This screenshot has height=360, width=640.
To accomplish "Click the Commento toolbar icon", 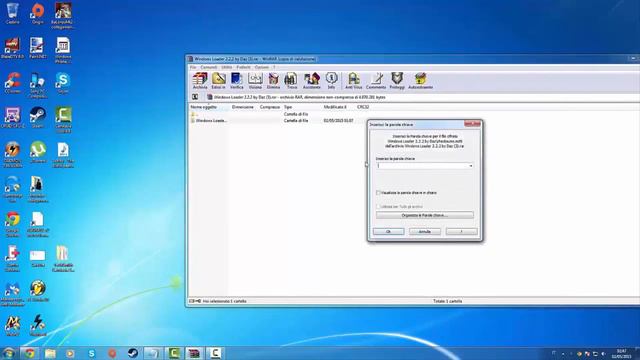I will pyautogui.click(x=376, y=81).
